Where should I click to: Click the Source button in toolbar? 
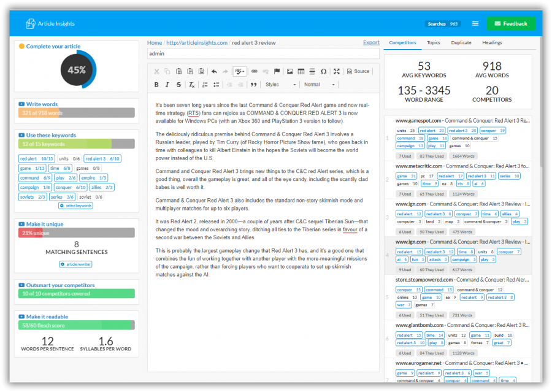coord(358,72)
